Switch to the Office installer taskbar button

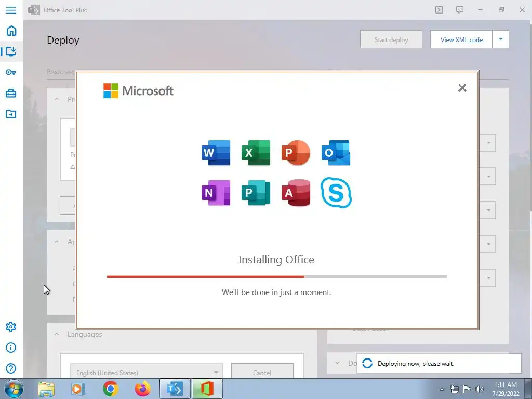coord(207,389)
